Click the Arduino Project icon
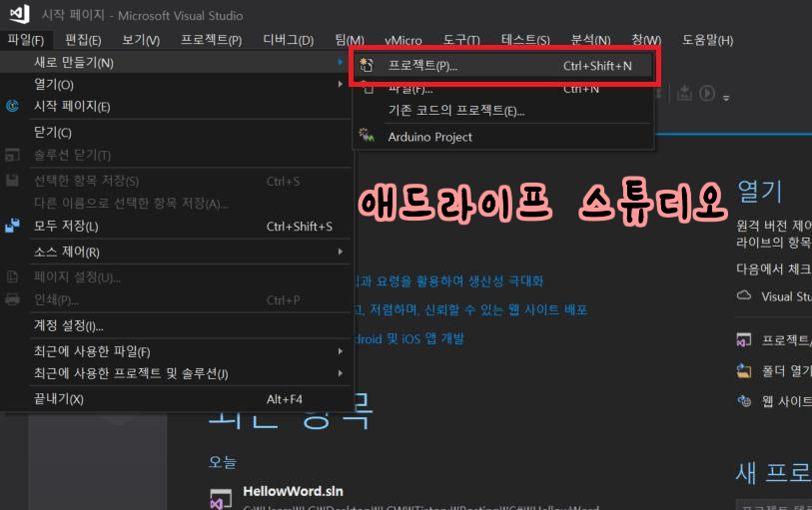 pyautogui.click(x=367, y=136)
